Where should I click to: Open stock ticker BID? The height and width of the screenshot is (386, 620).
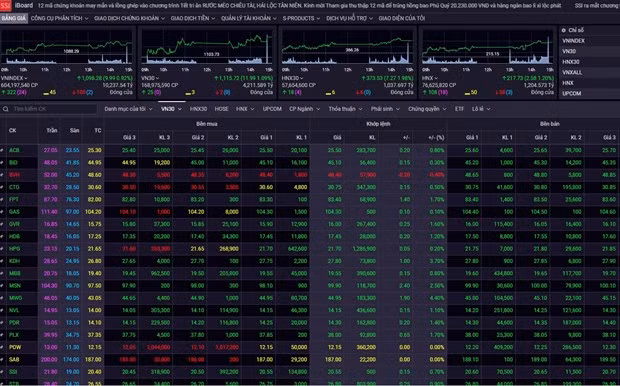(x=13, y=163)
